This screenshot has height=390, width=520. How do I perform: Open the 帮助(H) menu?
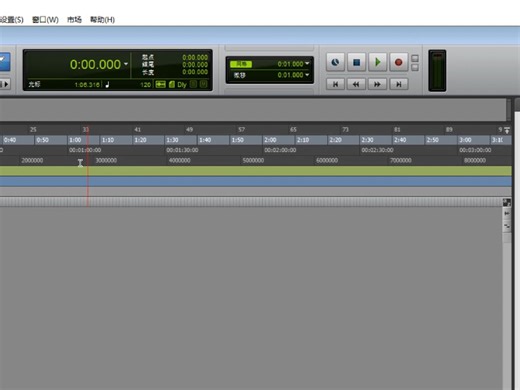(x=102, y=20)
